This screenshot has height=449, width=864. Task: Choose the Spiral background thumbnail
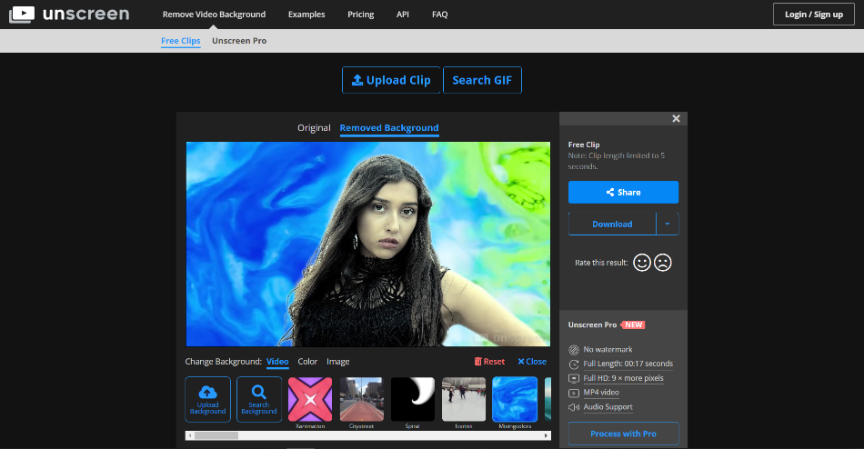coord(412,398)
